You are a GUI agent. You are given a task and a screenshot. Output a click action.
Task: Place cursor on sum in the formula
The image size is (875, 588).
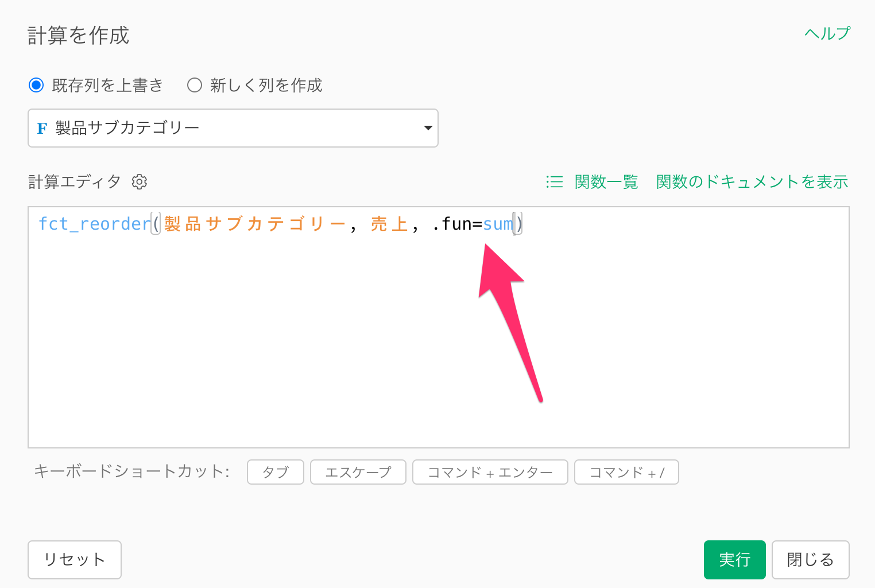(497, 224)
